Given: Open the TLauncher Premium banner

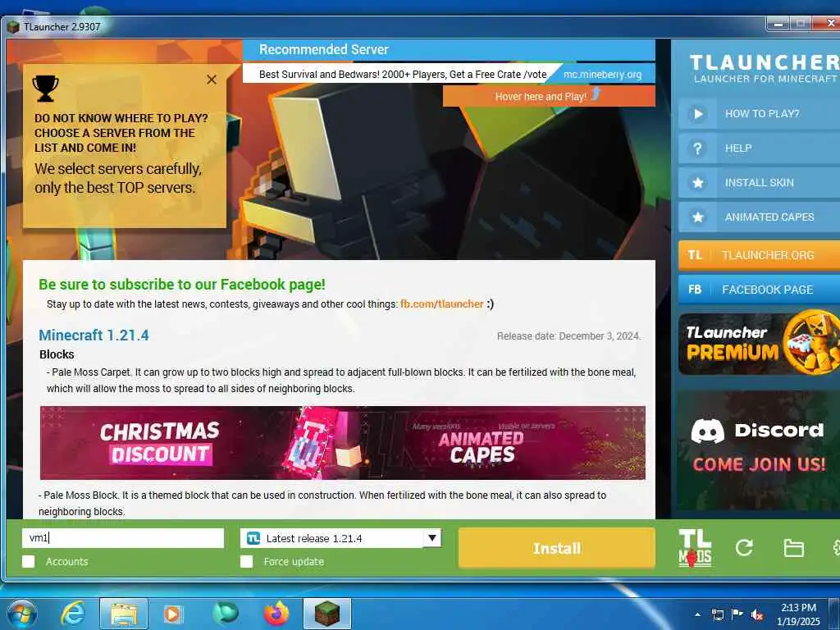Looking at the screenshot, I should (759, 344).
